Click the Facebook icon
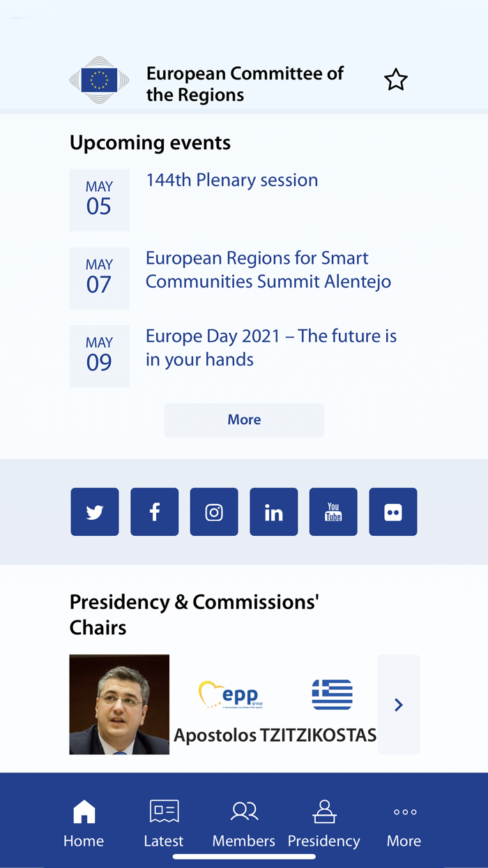The image size is (488, 868). pos(154,511)
